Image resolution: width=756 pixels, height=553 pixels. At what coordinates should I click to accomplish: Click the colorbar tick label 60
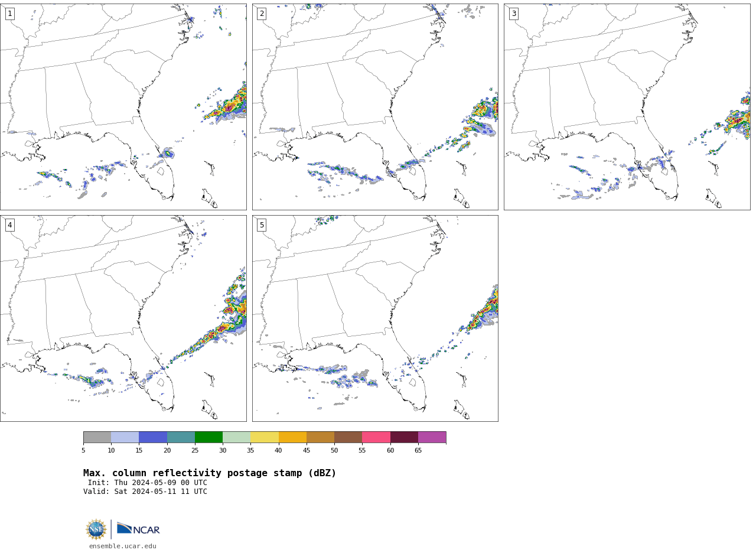[x=390, y=451]
